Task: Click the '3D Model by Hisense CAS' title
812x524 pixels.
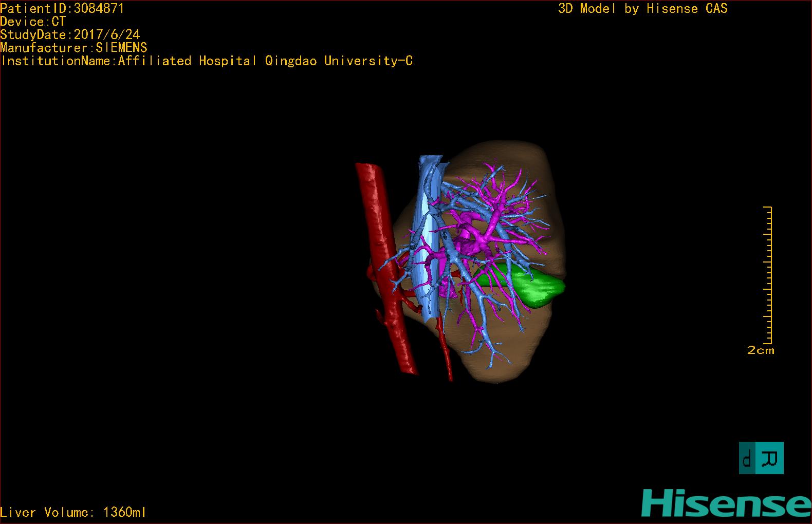Action: (642, 8)
